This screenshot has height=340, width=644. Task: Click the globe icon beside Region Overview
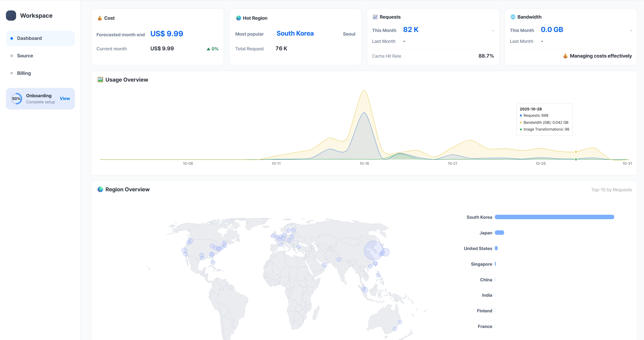[100, 189]
